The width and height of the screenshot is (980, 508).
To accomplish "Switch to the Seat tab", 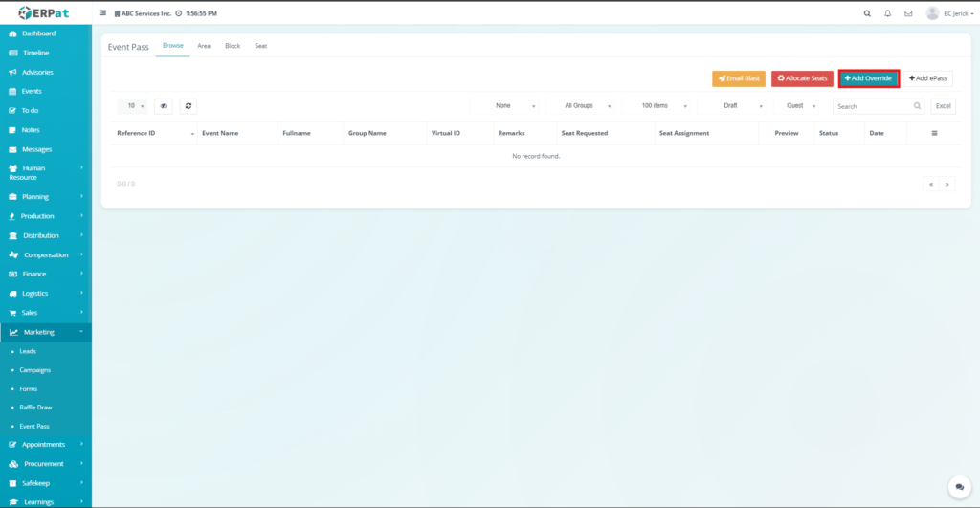I will [260, 46].
